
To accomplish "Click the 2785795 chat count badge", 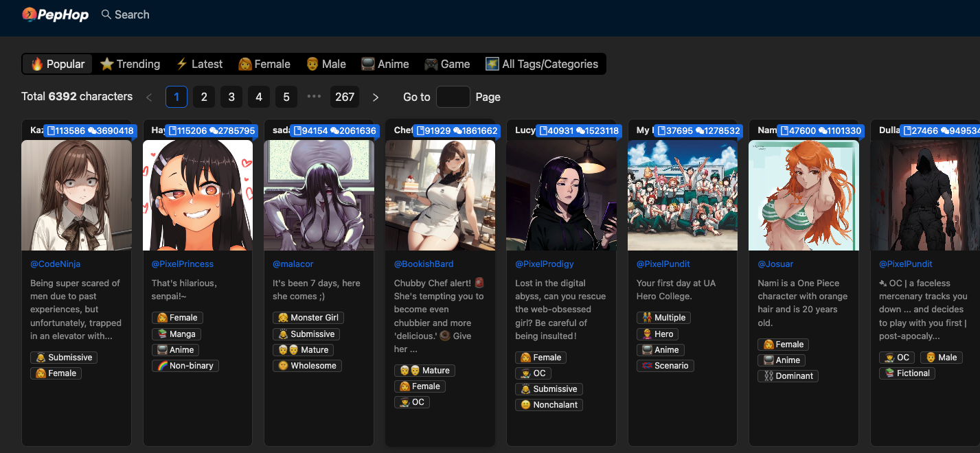I will (x=233, y=131).
